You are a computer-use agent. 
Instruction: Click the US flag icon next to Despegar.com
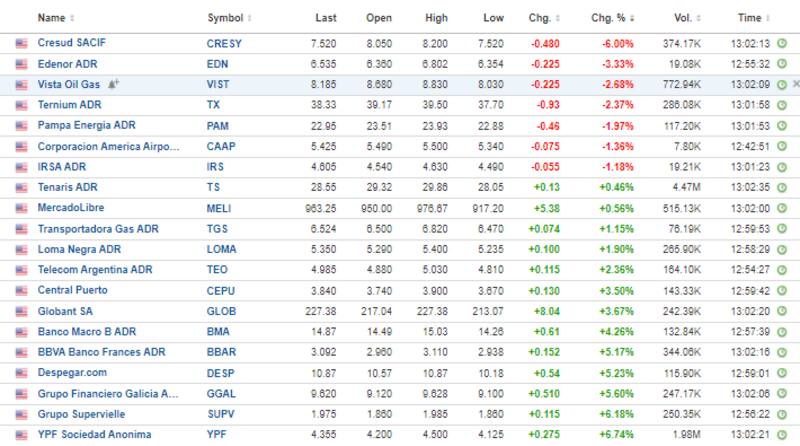(x=21, y=373)
